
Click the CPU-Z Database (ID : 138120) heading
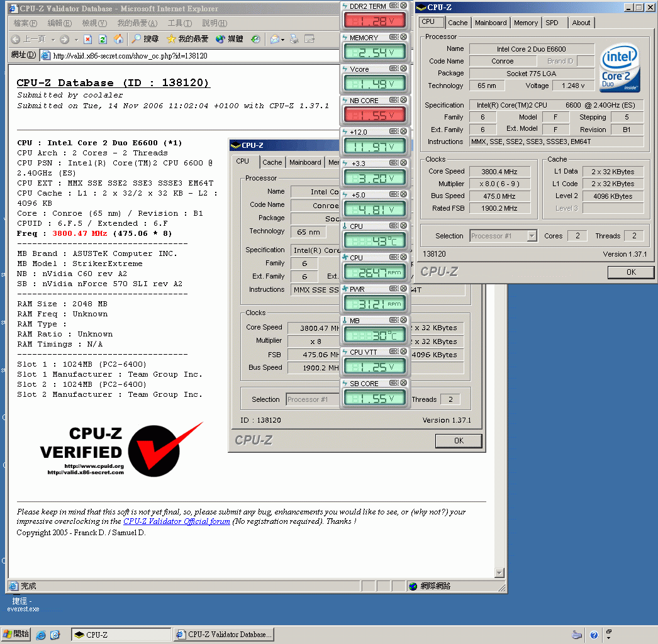pos(113,83)
